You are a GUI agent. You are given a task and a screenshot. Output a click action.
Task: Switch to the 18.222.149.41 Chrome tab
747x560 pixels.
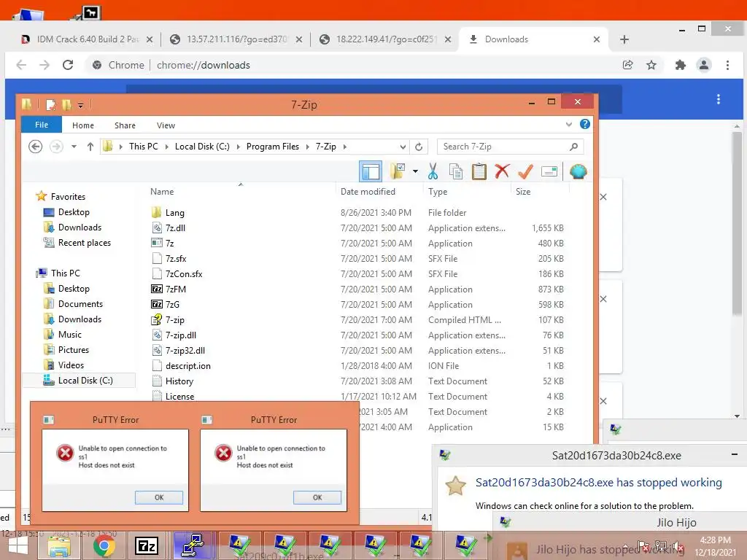click(x=386, y=39)
